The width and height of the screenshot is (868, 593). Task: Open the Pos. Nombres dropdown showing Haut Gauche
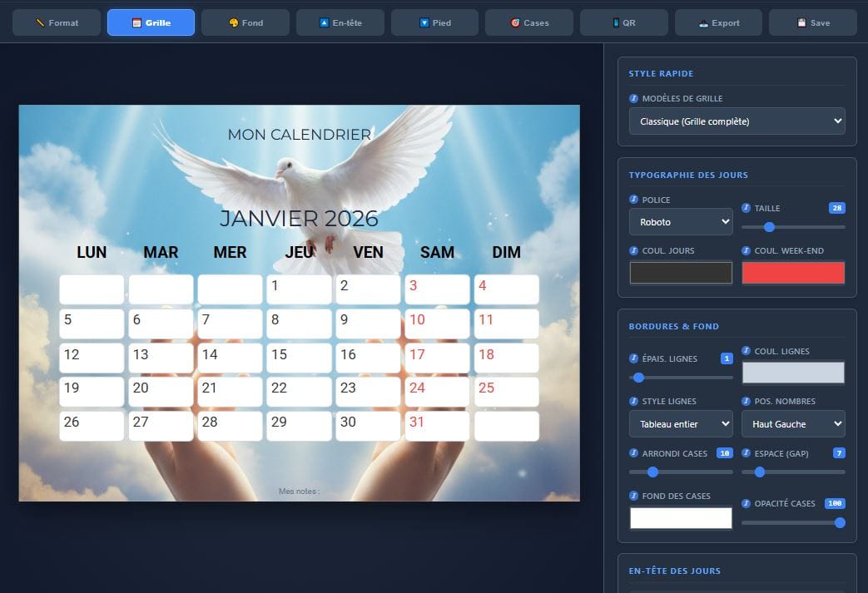793,424
